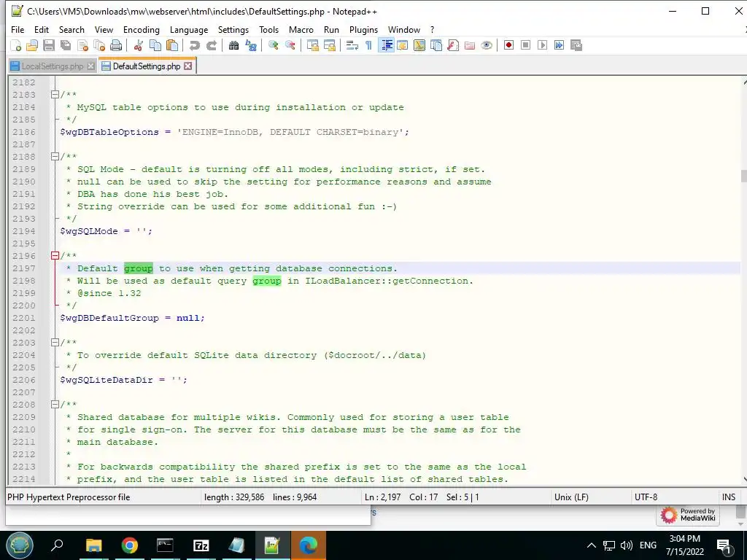Open Find with the binoculars icon
This screenshot has height=560, width=747.
click(233, 45)
